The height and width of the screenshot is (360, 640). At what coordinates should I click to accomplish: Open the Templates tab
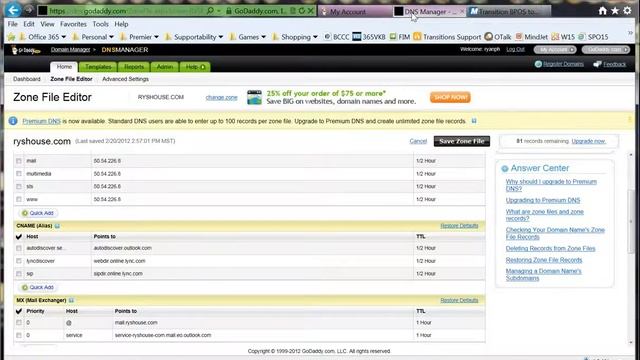[98, 67]
